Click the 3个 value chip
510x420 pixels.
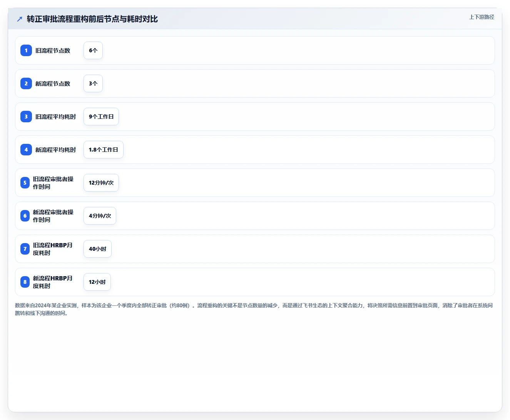(x=93, y=83)
